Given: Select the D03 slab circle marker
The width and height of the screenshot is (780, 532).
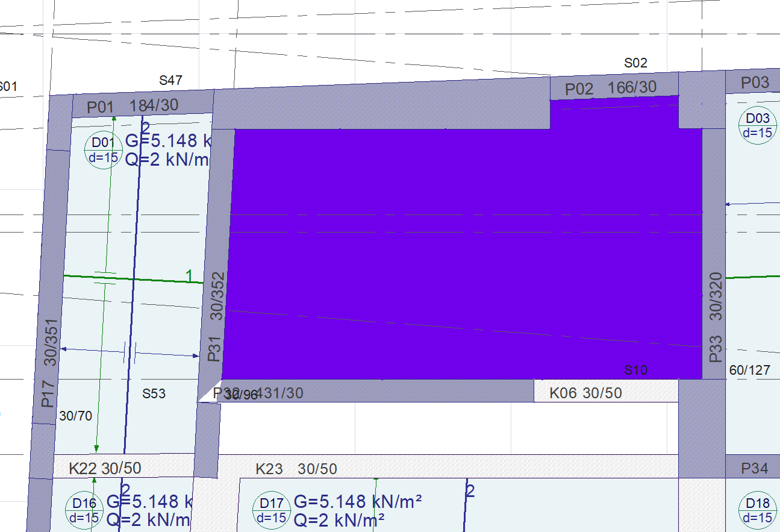Looking at the screenshot, I should pos(757,125).
